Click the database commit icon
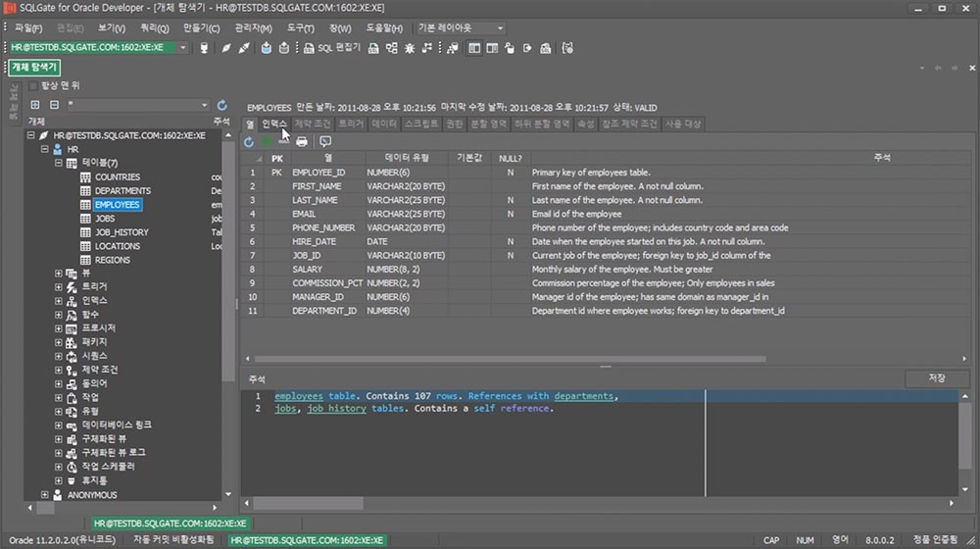The image size is (980, 549). [267, 48]
